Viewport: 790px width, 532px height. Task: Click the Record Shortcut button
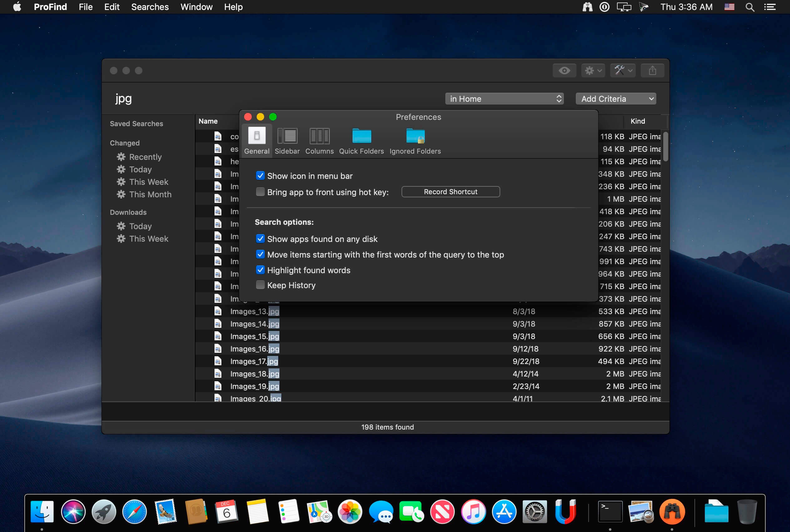(450, 191)
